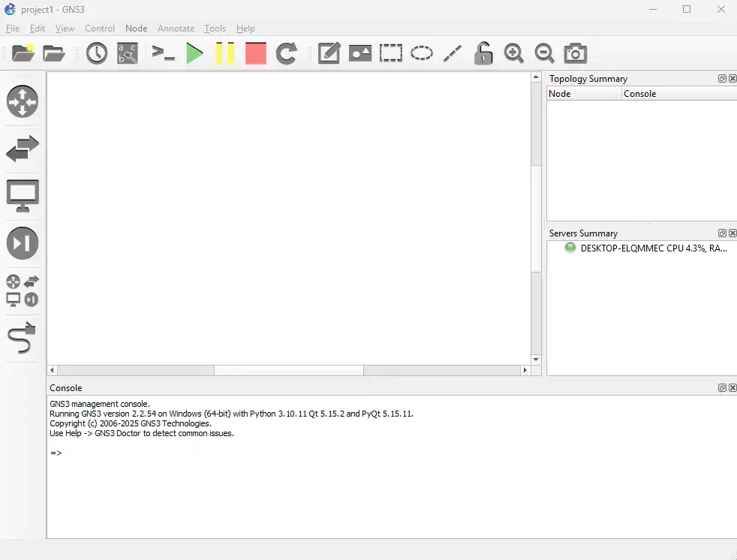
Task: Start all nodes with green play button
Action: (x=194, y=53)
